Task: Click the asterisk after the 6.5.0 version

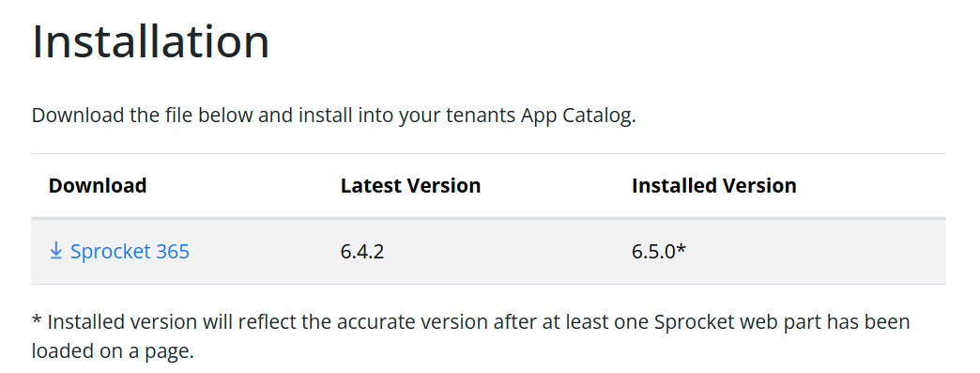Action: click(681, 248)
